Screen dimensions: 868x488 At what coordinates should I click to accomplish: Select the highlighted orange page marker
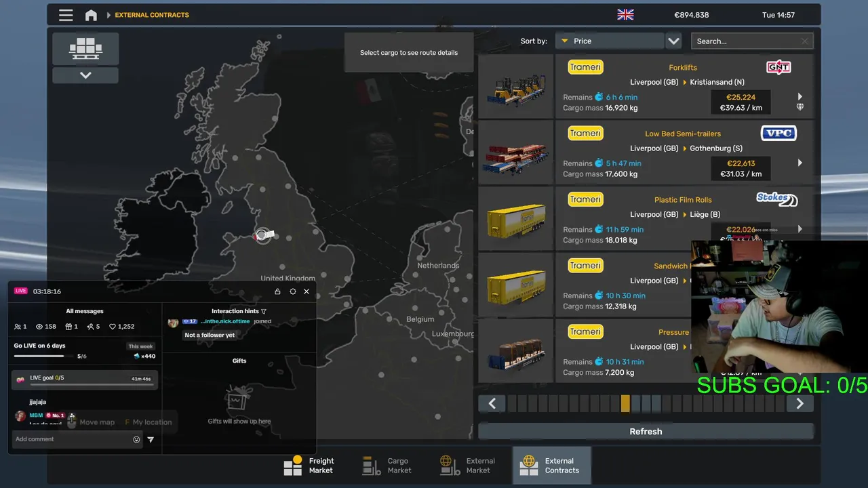[x=625, y=404]
